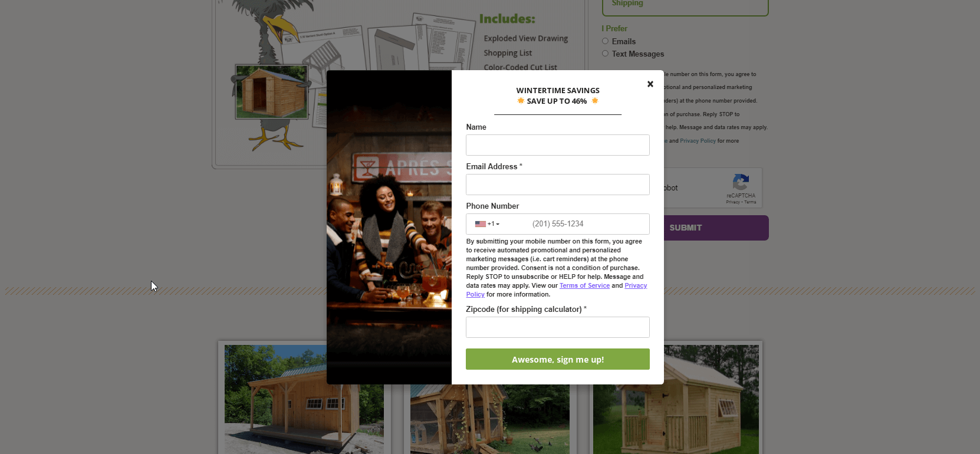Screen dimensions: 980x454
Task: Close the Wintertime Savings popup
Action: click(x=650, y=84)
